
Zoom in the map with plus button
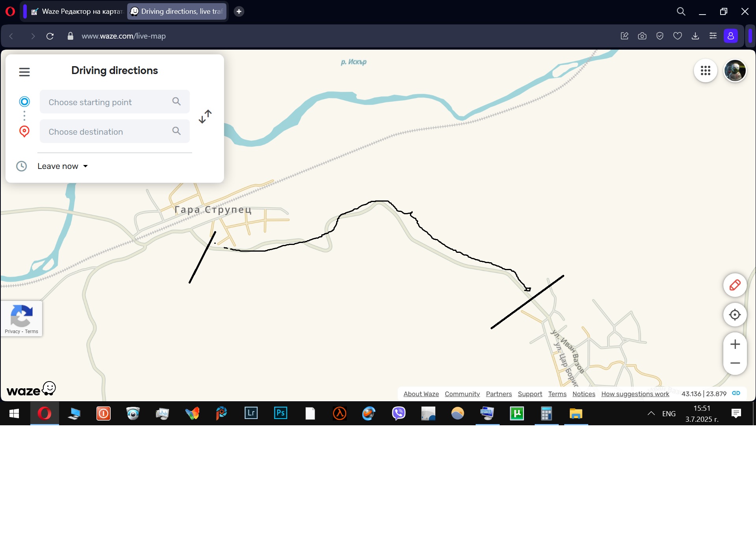coord(735,345)
